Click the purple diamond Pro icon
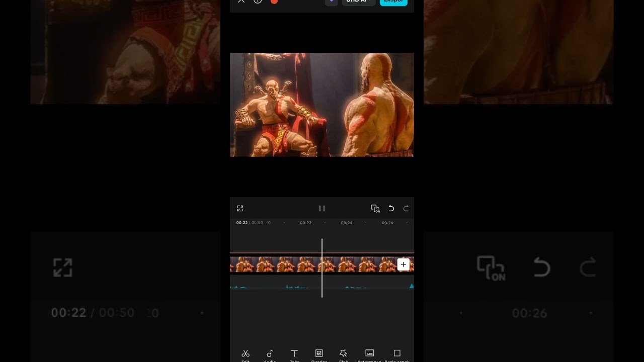Screen dimensions: 644x362 (x=331, y=2)
